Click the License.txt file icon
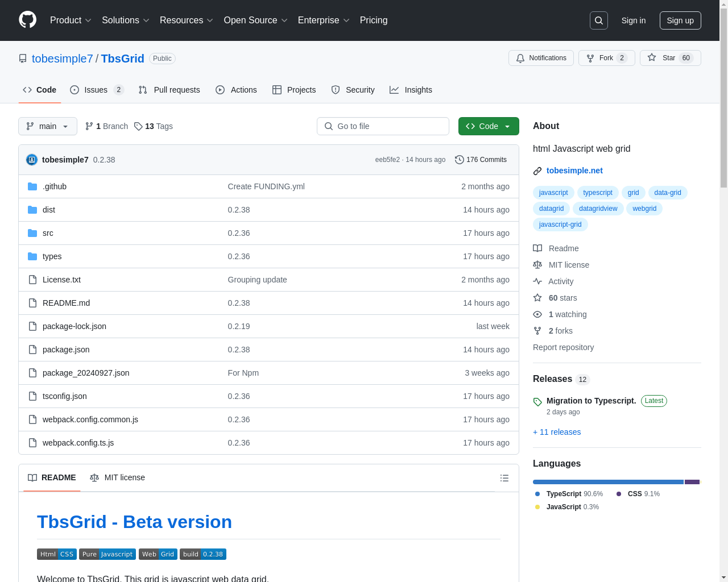The height and width of the screenshot is (582, 728). click(32, 280)
